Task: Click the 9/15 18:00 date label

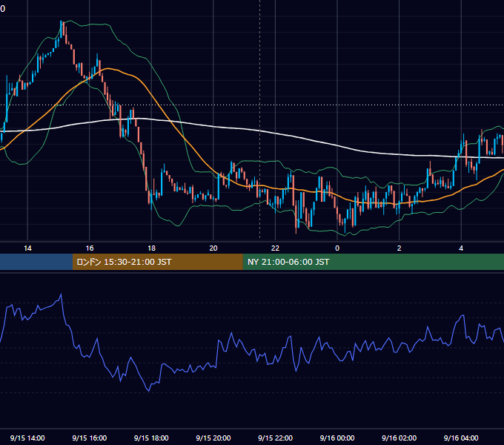Action: pyautogui.click(x=151, y=438)
